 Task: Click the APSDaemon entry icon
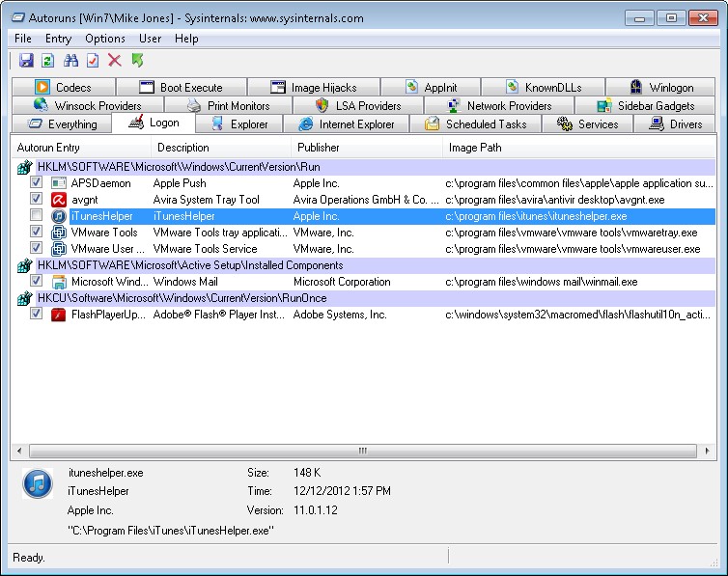[x=59, y=183]
